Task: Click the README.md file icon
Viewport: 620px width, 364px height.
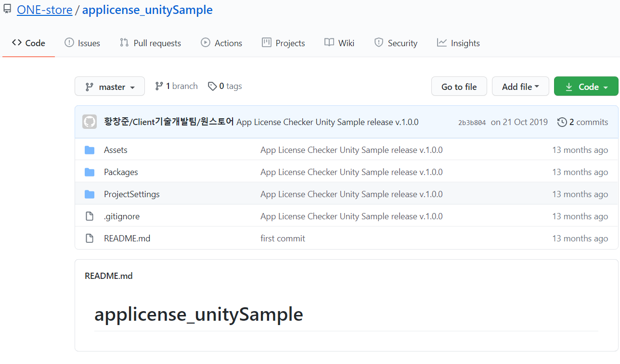Action: click(x=90, y=238)
